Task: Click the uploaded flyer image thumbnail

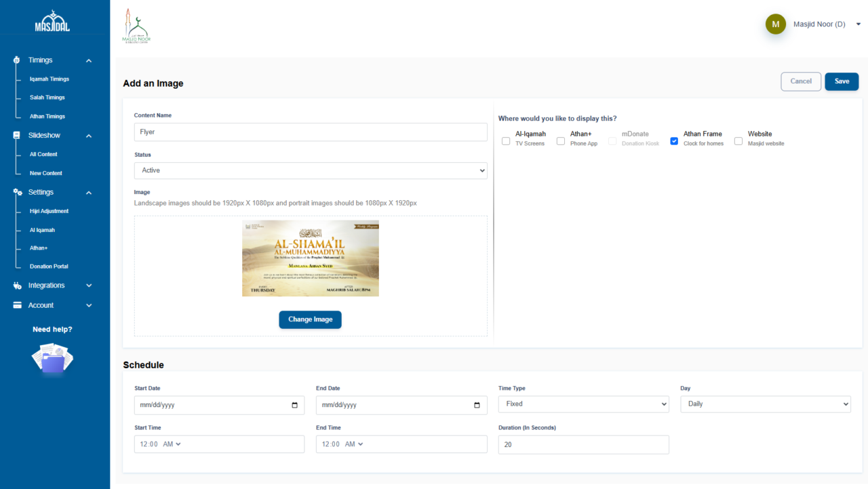Action: click(x=311, y=258)
